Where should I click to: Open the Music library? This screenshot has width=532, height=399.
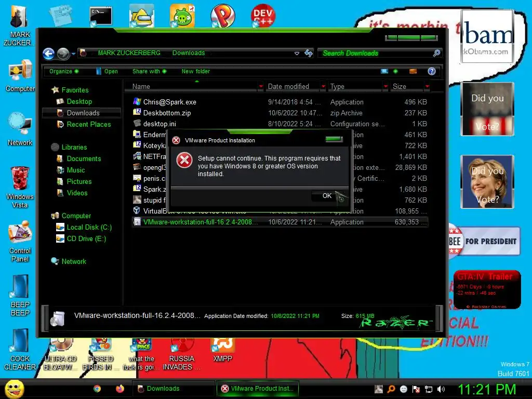76,170
